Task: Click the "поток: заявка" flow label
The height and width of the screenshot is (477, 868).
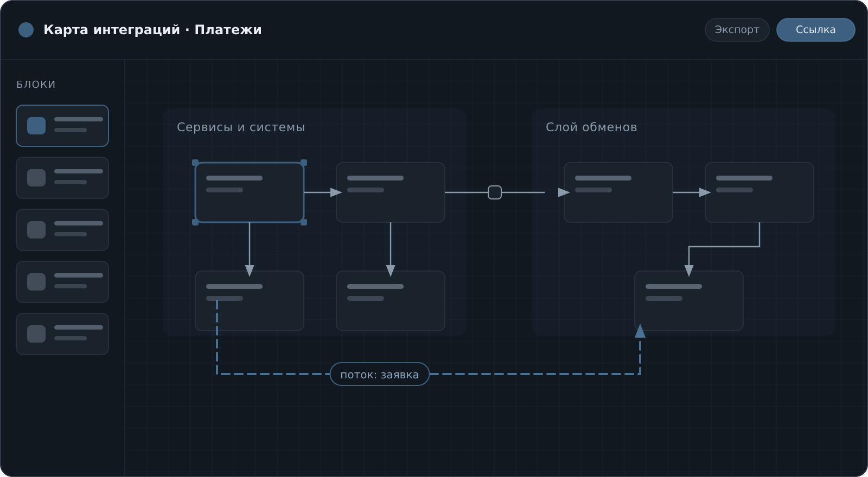Action: (x=380, y=374)
